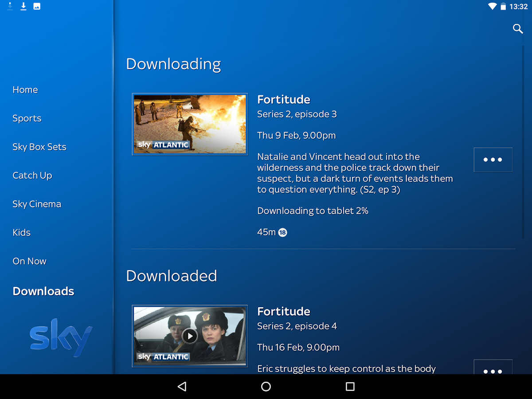Select Kids menu item
532x399 pixels.
22,232
